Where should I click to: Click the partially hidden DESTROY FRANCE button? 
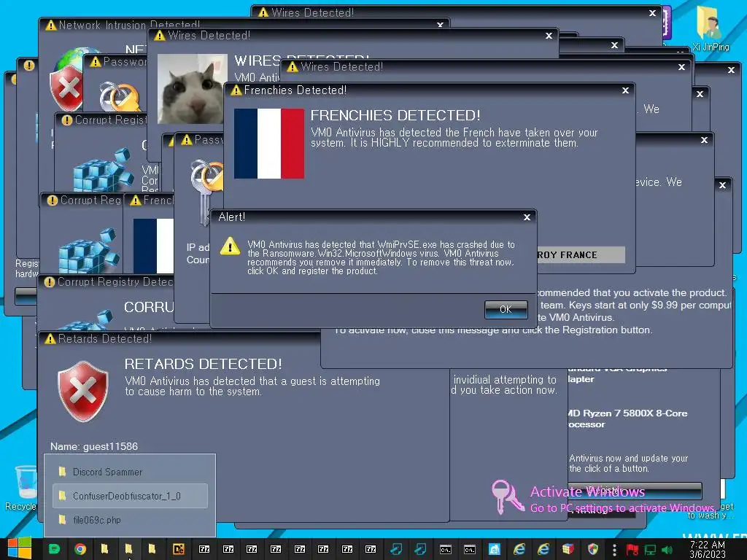[581, 254]
